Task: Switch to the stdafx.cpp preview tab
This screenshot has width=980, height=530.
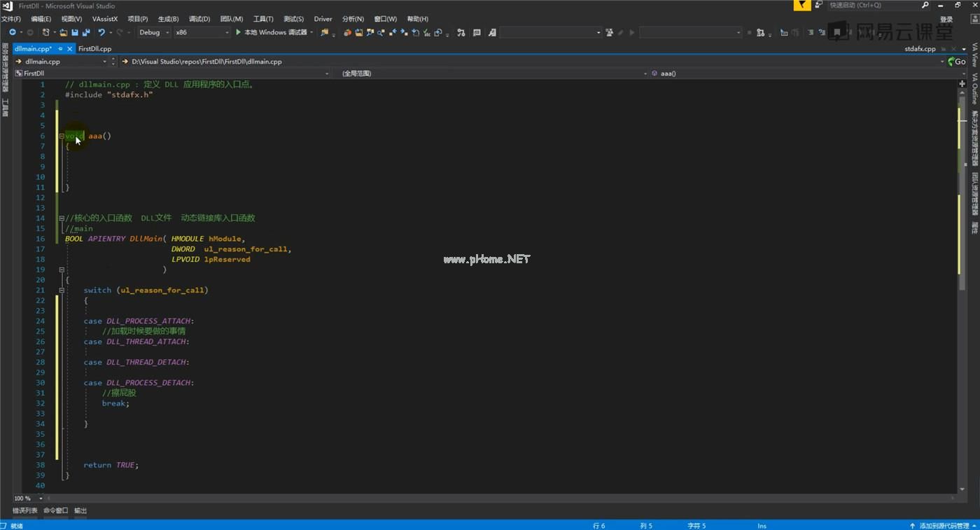Action: tap(920, 49)
